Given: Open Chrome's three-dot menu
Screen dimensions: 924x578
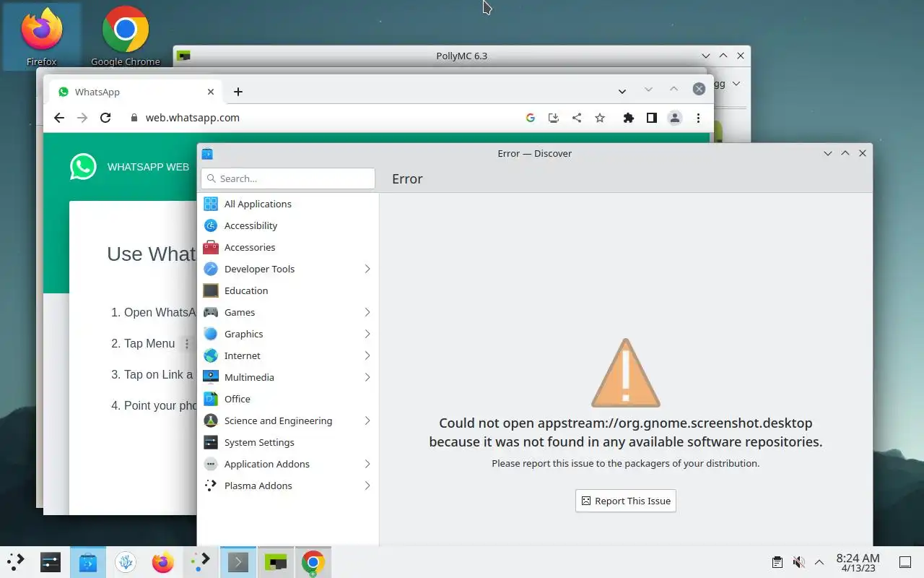Looking at the screenshot, I should pyautogui.click(x=698, y=118).
